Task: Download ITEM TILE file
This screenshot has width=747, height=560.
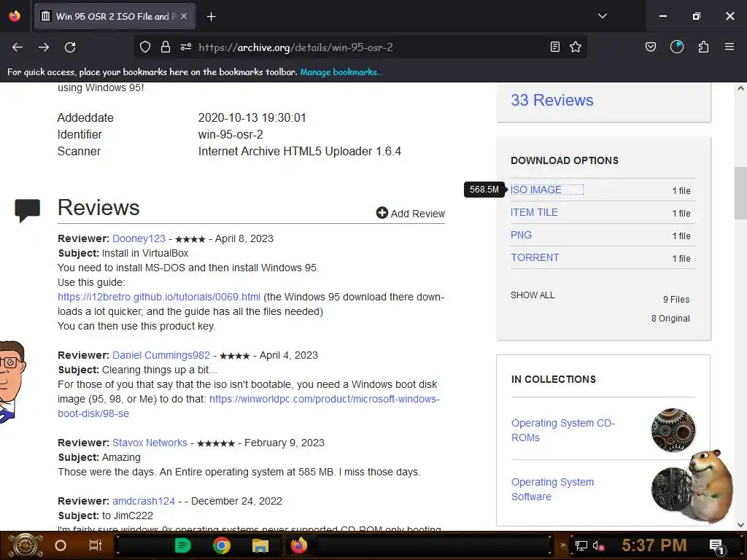Action: click(534, 212)
